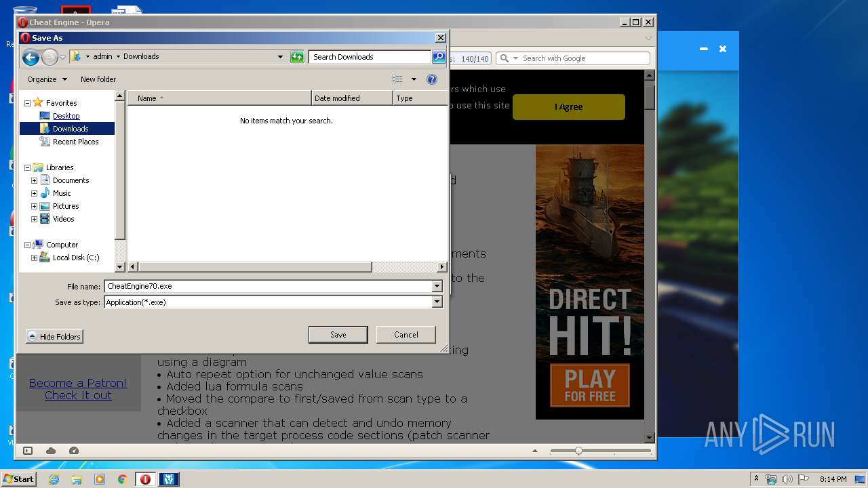Click the Search Downloads magnifier icon
This screenshot has width=868, height=488.
pos(439,57)
